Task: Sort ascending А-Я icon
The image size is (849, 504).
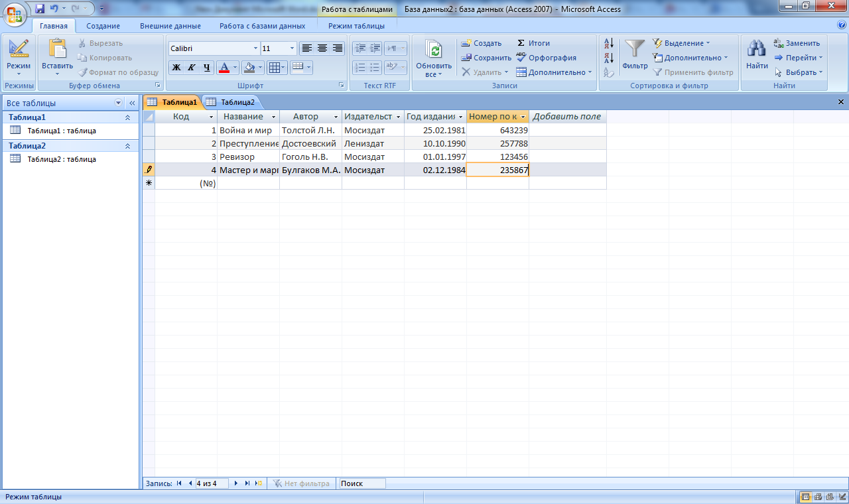Action: [609, 44]
